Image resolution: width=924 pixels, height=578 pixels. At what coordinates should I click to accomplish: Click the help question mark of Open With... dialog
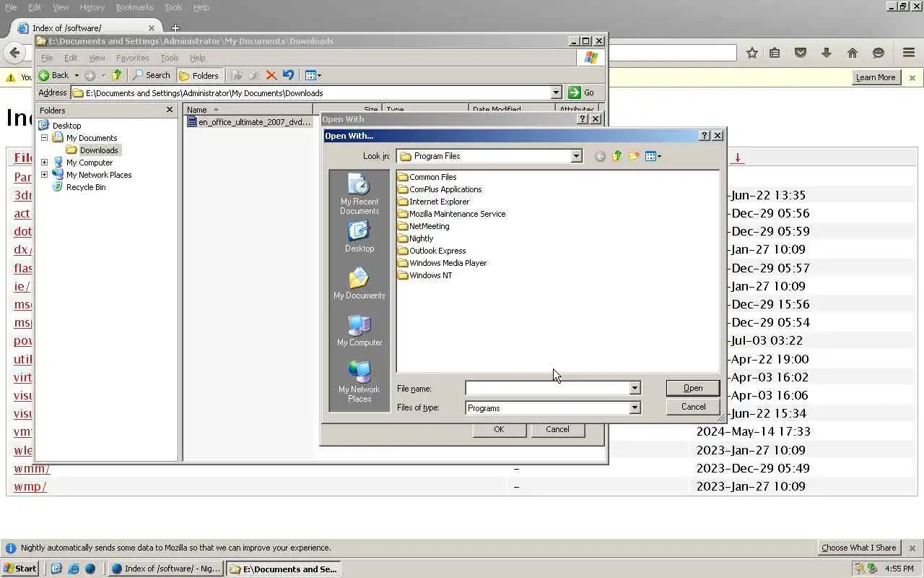(705, 136)
